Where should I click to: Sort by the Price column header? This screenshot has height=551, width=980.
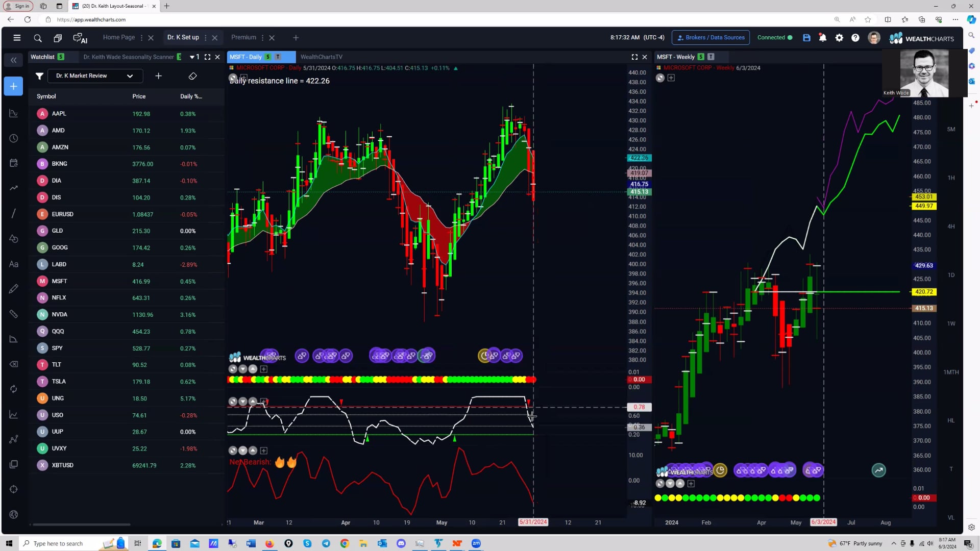pos(139,96)
